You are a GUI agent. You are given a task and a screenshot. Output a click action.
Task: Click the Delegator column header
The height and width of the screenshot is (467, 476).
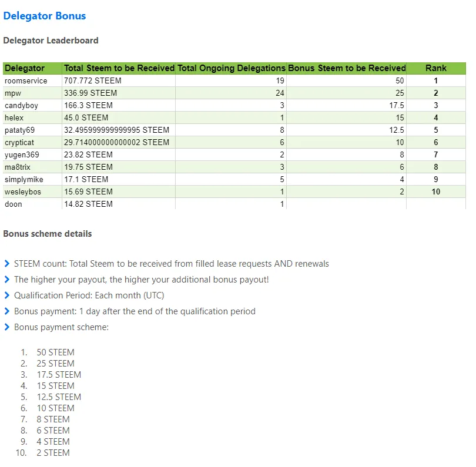[x=32, y=68]
